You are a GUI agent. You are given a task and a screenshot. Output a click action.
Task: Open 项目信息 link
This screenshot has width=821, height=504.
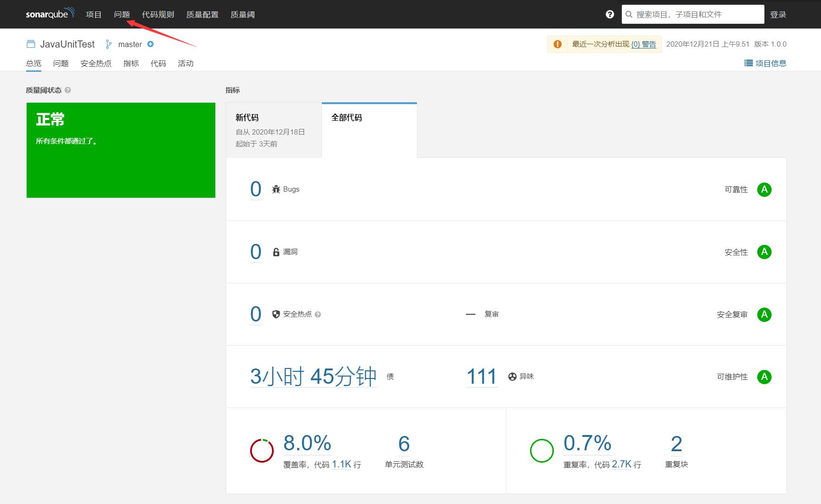click(x=771, y=63)
